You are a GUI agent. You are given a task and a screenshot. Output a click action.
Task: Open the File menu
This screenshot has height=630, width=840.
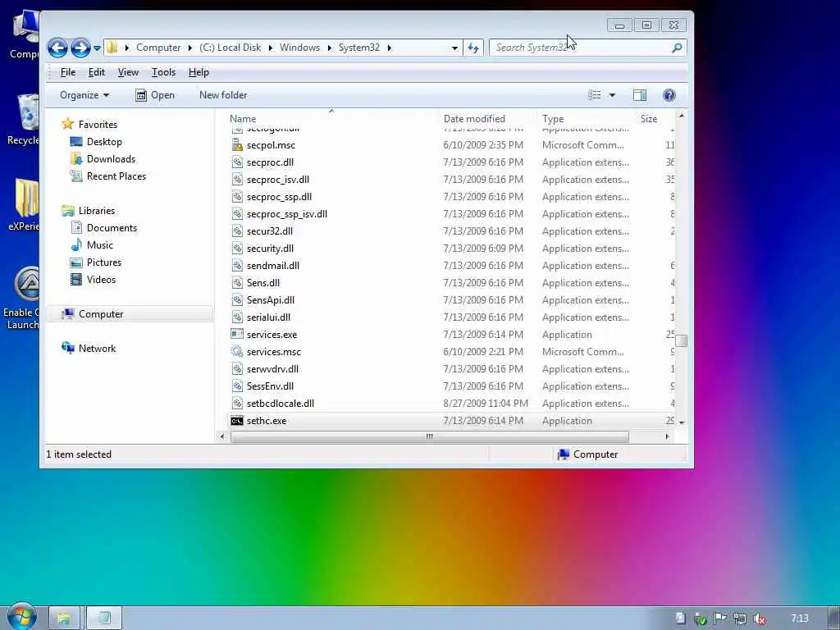click(68, 72)
